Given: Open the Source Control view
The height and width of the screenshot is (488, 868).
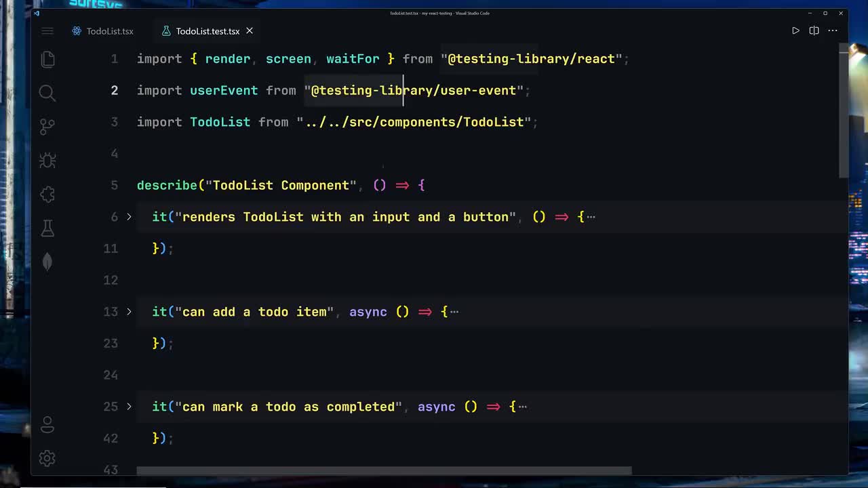Looking at the screenshot, I should coord(47,127).
